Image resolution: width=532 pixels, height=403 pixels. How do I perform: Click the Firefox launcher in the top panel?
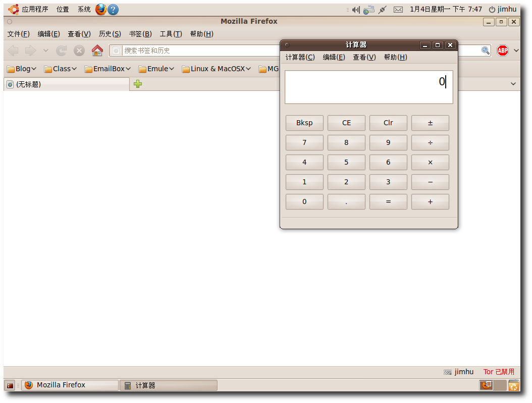(x=101, y=10)
